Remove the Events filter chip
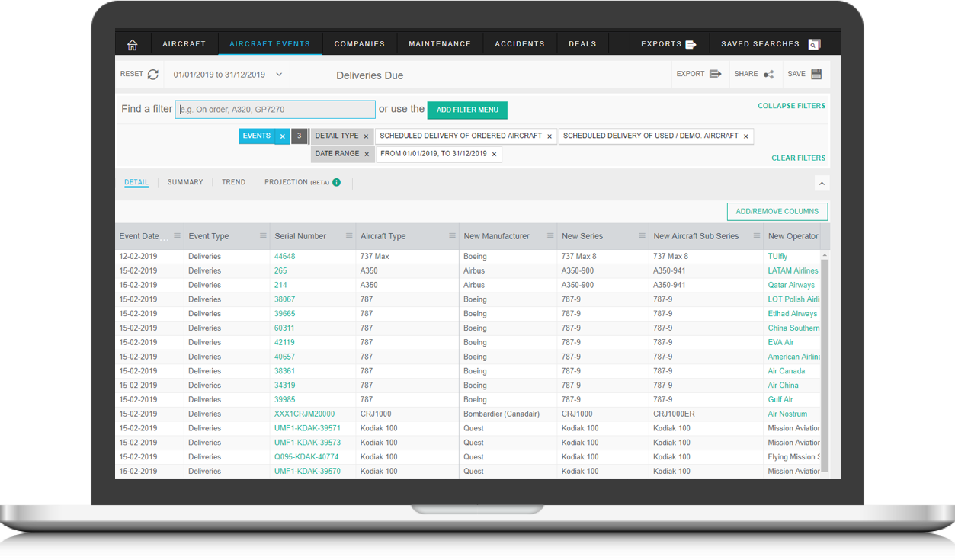This screenshot has height=560, width=955. [282, 136]
